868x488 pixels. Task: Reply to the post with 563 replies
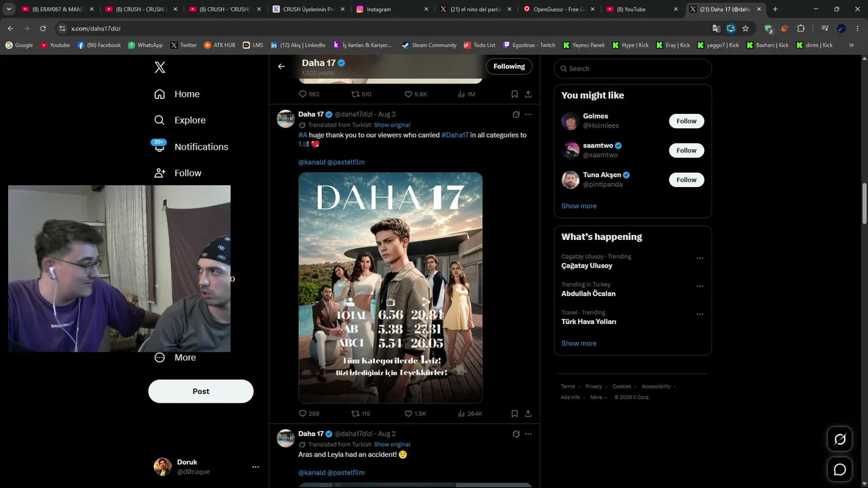click(309, 94)
